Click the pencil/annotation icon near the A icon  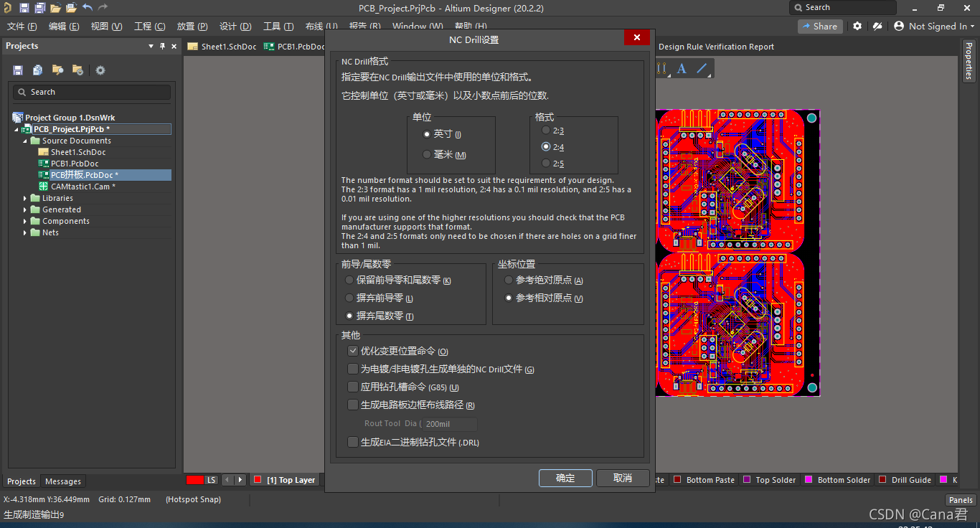point(702,68)
